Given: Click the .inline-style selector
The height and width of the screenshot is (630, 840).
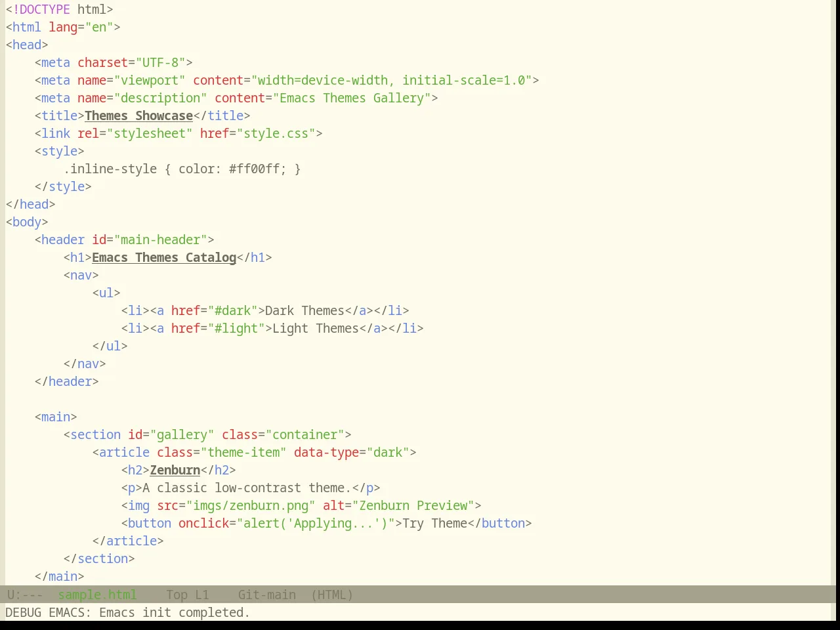Looking at the screenshot, I should [x=110, y=169].
